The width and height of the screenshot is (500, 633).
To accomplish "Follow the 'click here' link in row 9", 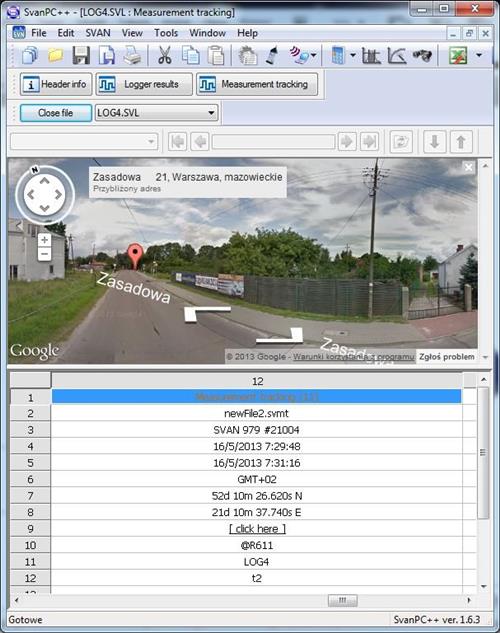I will click(257, 528).
